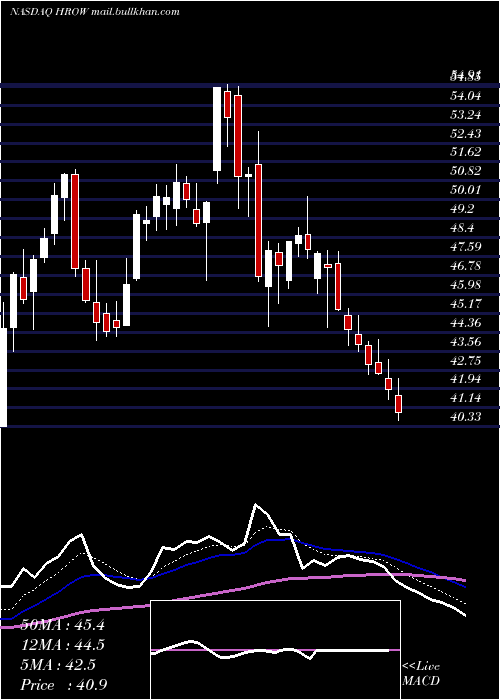500x700 pixels.
Task: Click the 52.43 price axis label
Action: [465, 133]
